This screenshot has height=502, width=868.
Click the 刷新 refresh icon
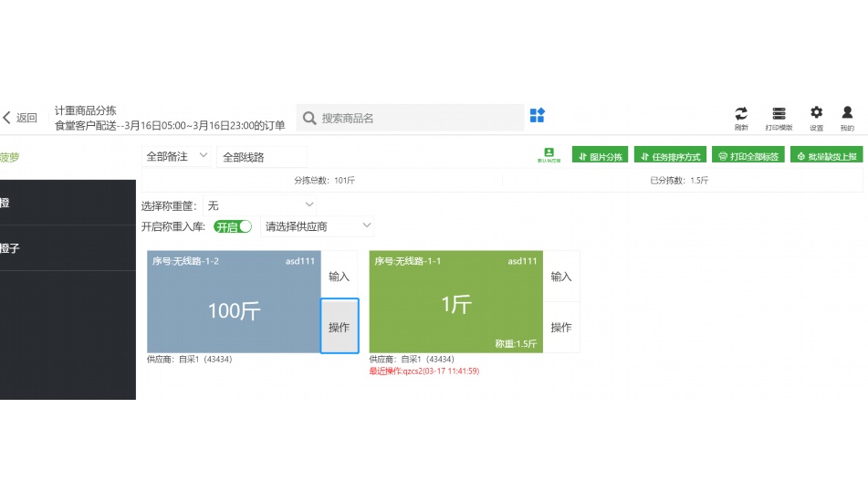point(741,113)
